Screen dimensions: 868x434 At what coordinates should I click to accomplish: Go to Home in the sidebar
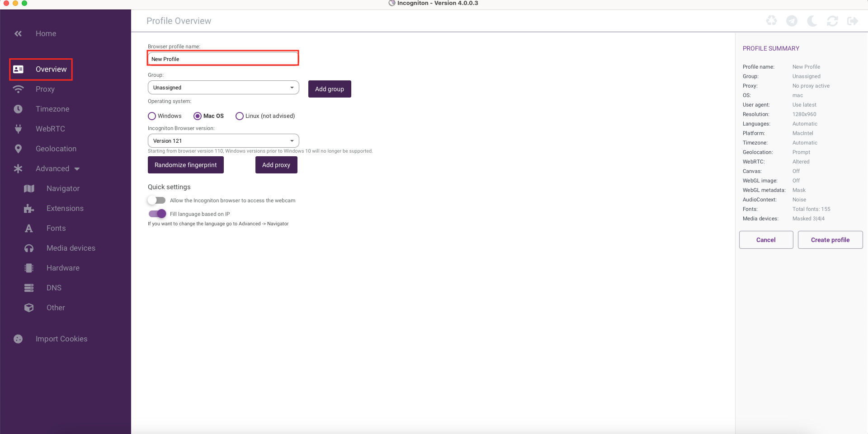tap(46, 33)
